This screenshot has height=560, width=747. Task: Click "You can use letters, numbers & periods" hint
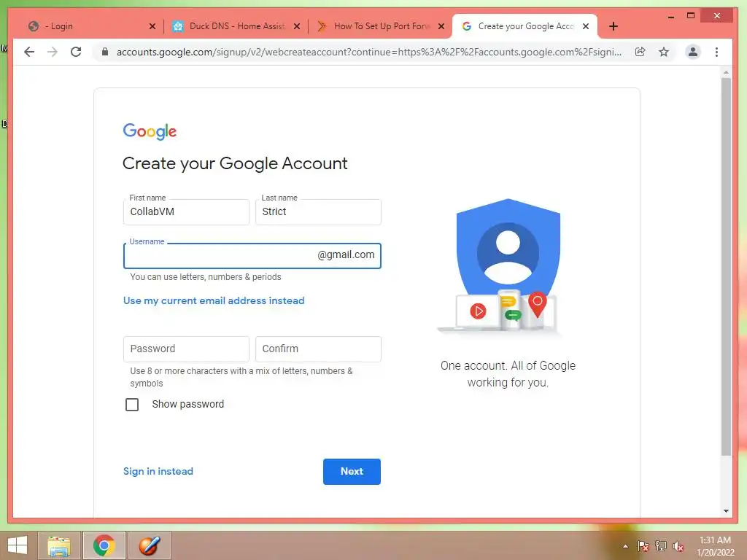[205, 276]
